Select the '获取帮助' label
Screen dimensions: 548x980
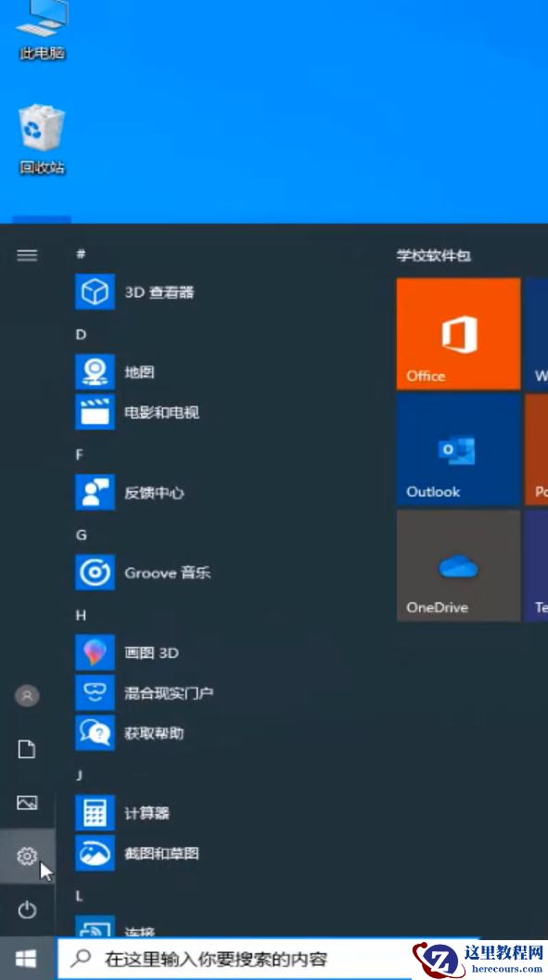(154, 732)
